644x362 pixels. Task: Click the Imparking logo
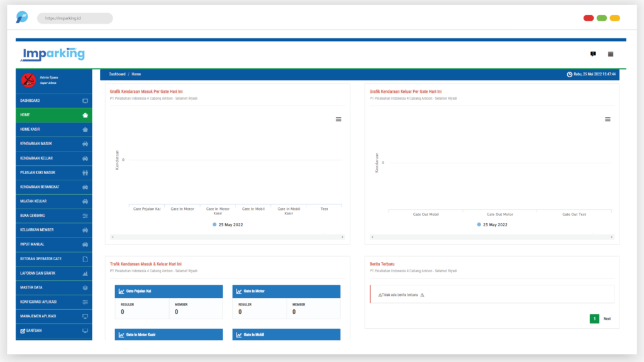[x=53, y=54]
